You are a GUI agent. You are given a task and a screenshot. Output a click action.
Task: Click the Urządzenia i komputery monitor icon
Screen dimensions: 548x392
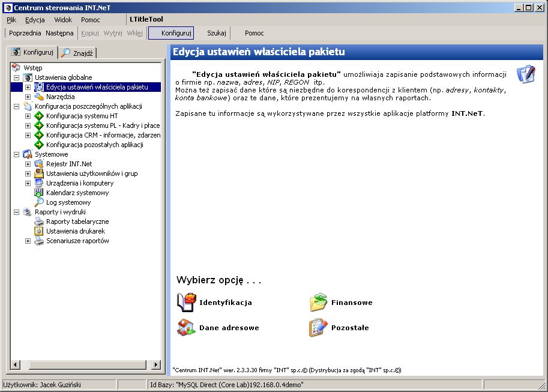[x=39, y=183]
